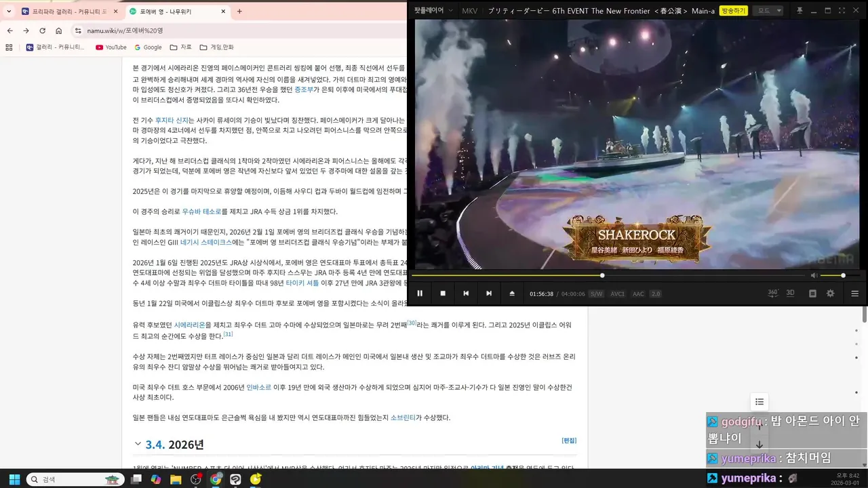The image size is (868, 488).
Task: Click the 방송하기 broadcast button
Action: pos(734,10)
